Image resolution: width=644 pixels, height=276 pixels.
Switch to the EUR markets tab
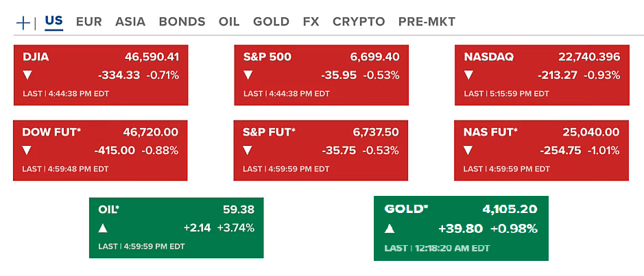click(x=88, y=21)
